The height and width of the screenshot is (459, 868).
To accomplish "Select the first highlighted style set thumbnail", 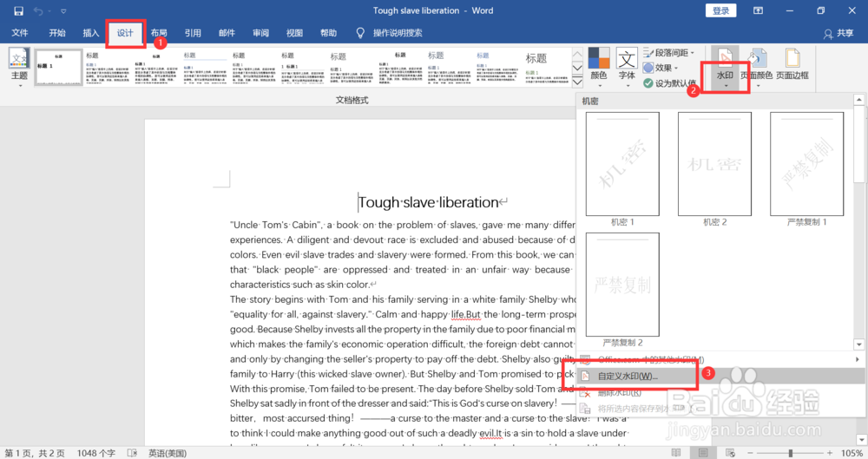I will click(59, 67).
